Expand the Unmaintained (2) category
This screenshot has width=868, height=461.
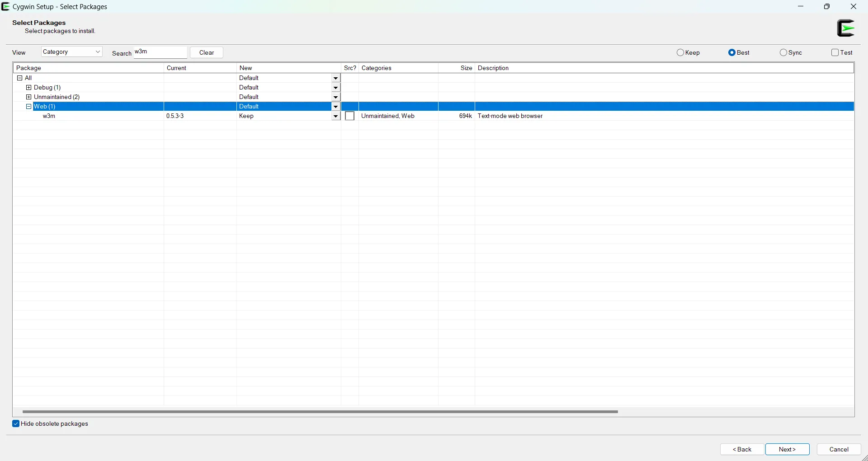[x=29, y=97]
